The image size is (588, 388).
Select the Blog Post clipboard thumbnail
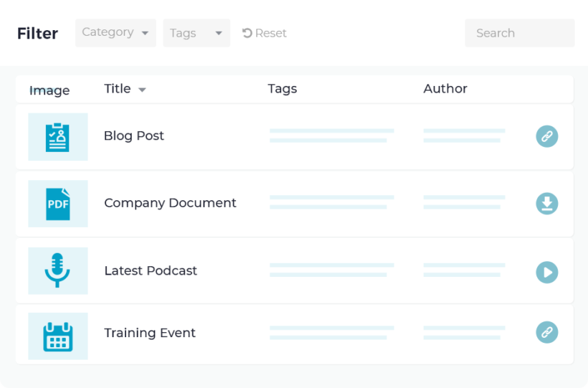click(x=58, y=137)
